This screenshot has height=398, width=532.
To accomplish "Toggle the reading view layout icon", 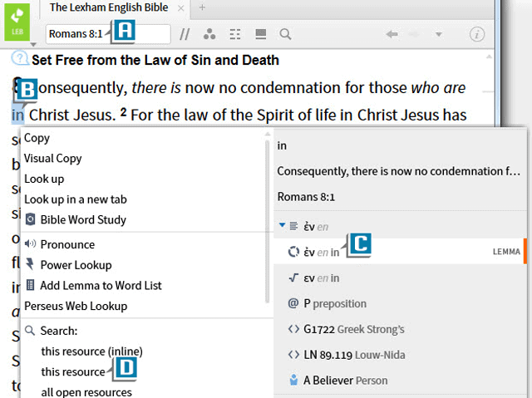I will click(x=260, y=34).
